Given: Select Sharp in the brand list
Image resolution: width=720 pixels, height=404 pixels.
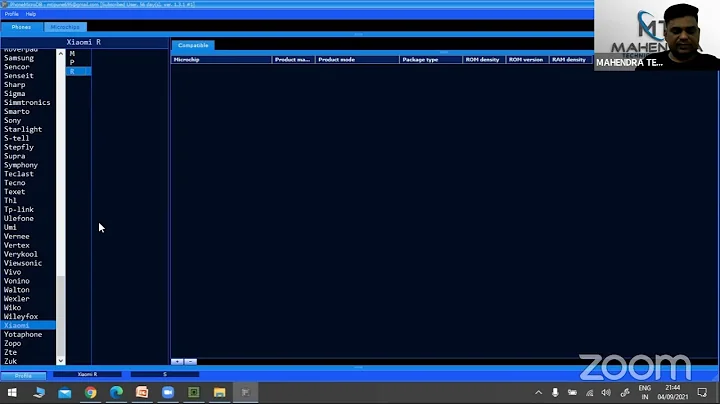Looking at the screenshot, I should point(15,84).
